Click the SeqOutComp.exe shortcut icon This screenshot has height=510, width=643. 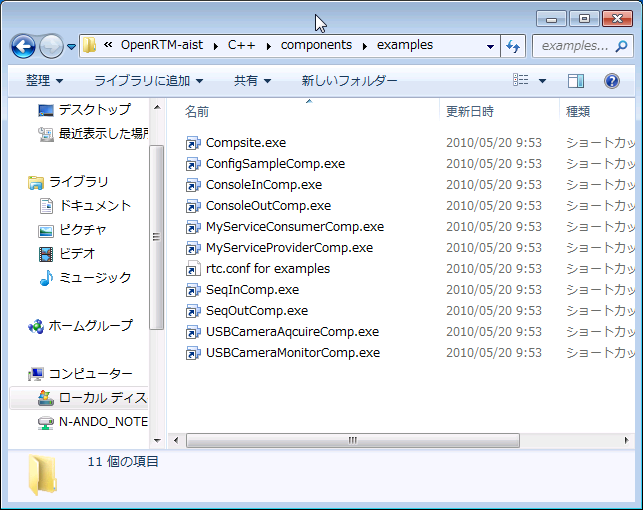point(193,311)
